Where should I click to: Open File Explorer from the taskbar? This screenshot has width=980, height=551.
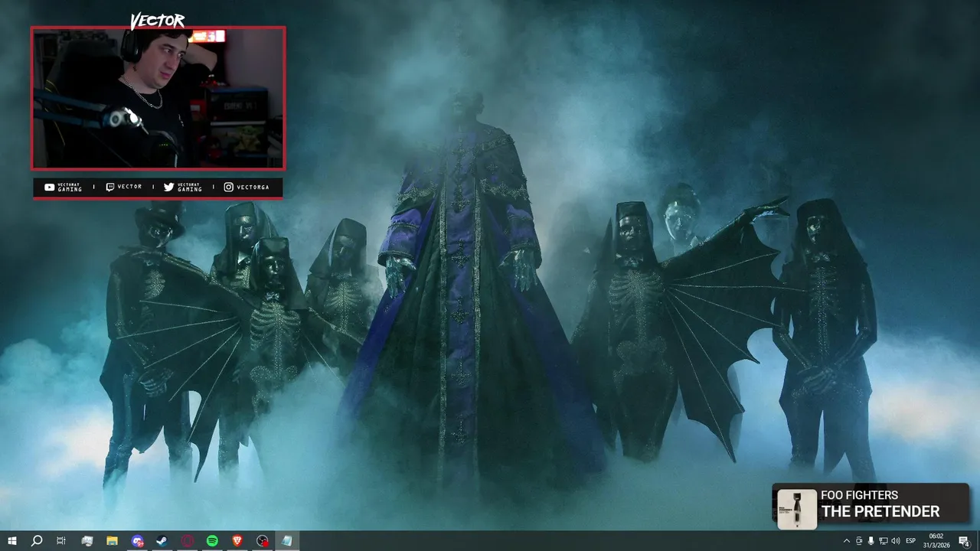112,541
